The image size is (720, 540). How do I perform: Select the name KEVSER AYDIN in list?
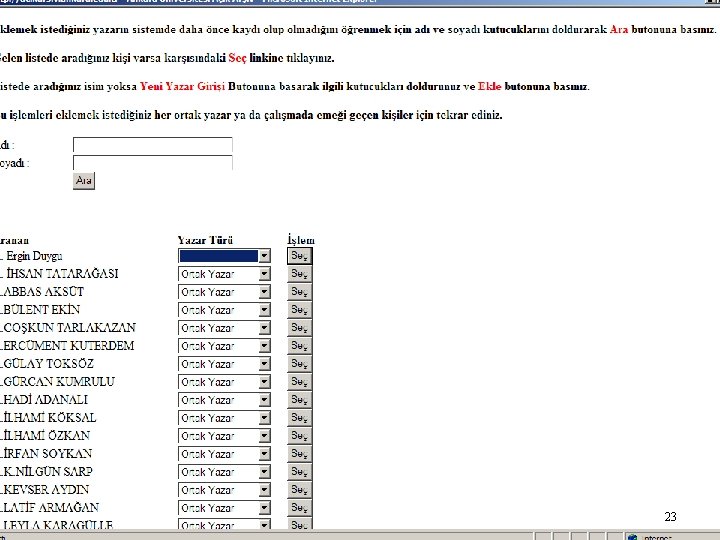[x=46, y=489]
